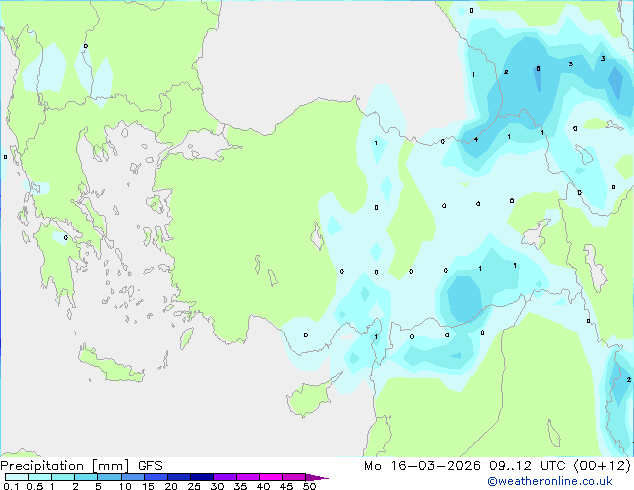Click the '09..12 UTC' time text

click(x=527, y=466)
